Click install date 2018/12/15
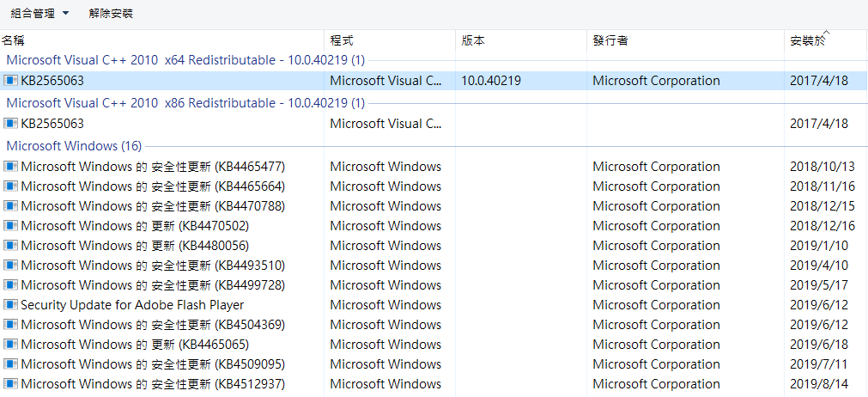This screenshot has height=397, width=868. click(822, 206)
